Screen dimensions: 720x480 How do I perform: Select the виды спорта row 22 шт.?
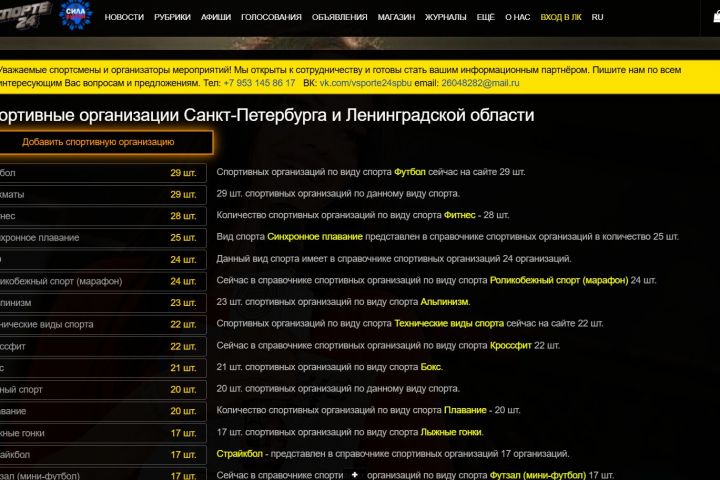point(103,324)
